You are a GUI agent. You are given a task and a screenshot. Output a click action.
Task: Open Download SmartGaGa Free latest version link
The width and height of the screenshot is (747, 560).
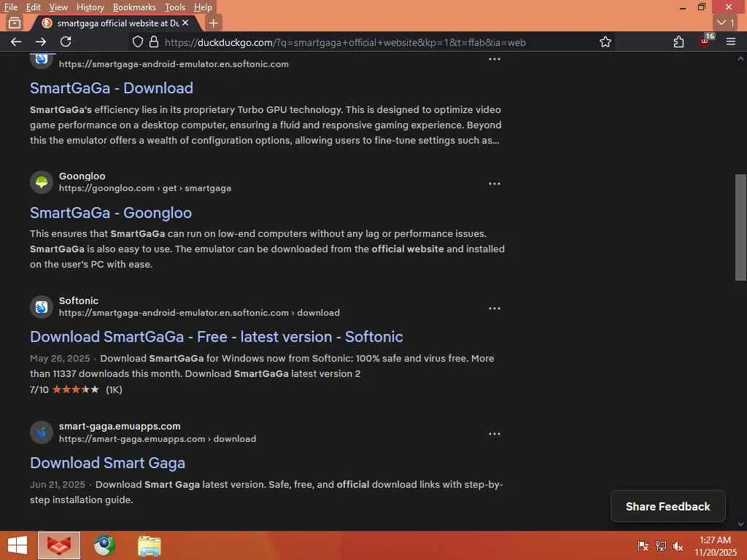coord(216,337)
